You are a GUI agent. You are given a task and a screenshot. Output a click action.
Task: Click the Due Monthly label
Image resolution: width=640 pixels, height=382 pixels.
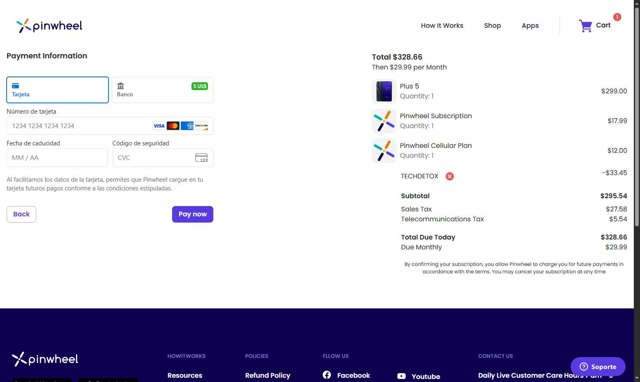click(x=421, y=247)
